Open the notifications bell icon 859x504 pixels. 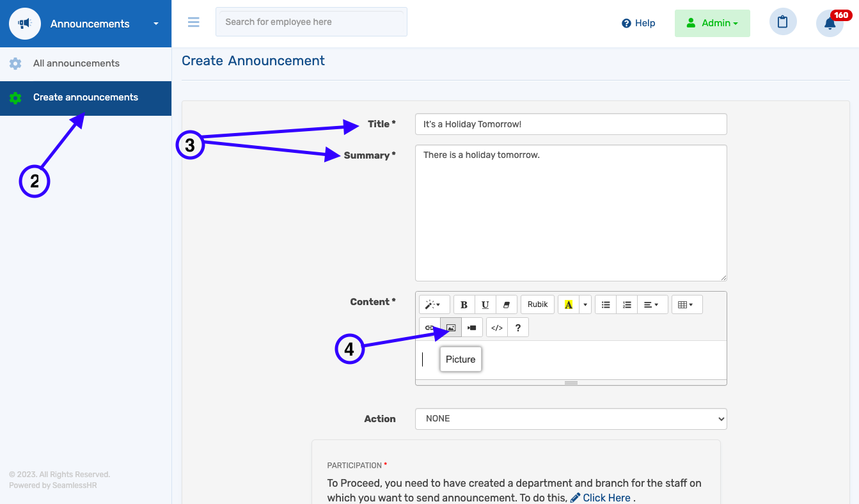tap(830, 24)
